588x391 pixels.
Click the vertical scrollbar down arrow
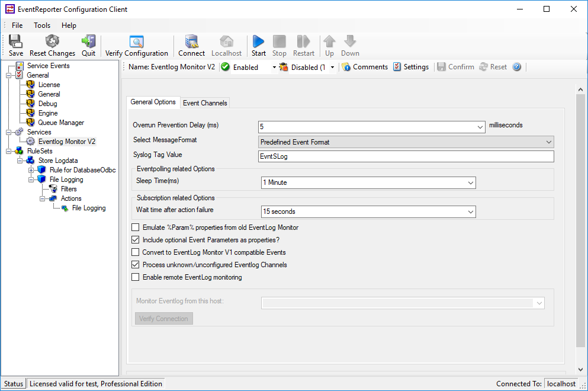coord(580,370)
